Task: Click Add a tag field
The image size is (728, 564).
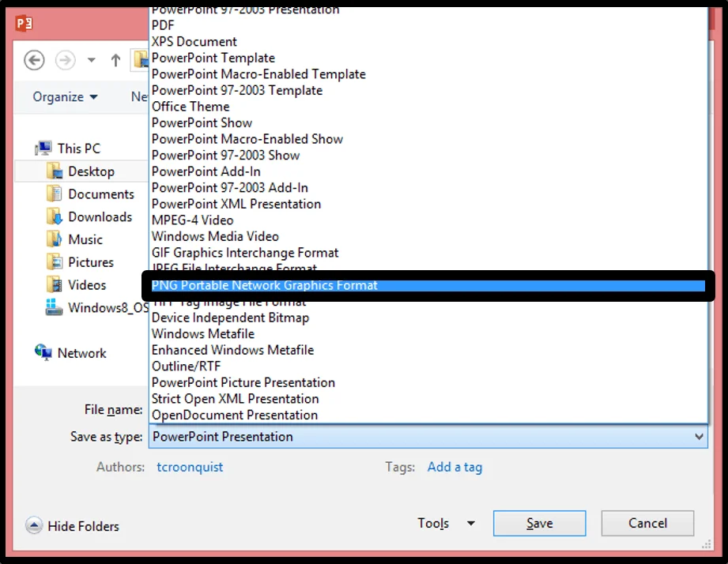Action: (x=455, y=467)
